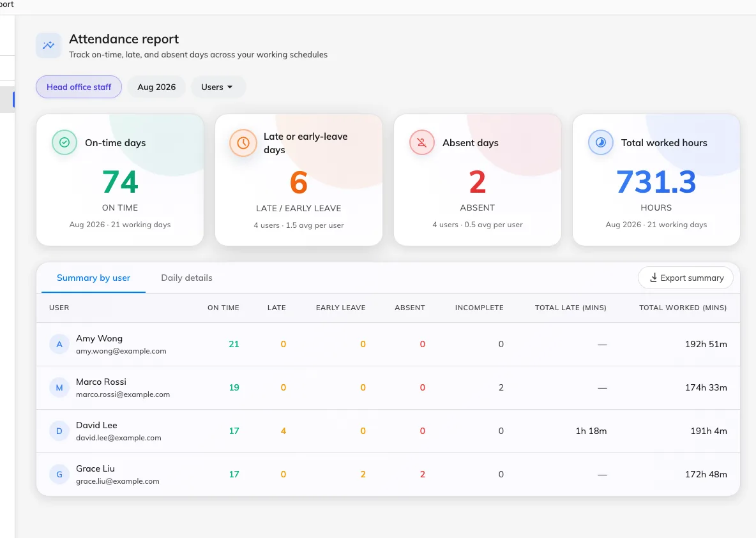Click the Attendance report chart icon

(49, 45)
